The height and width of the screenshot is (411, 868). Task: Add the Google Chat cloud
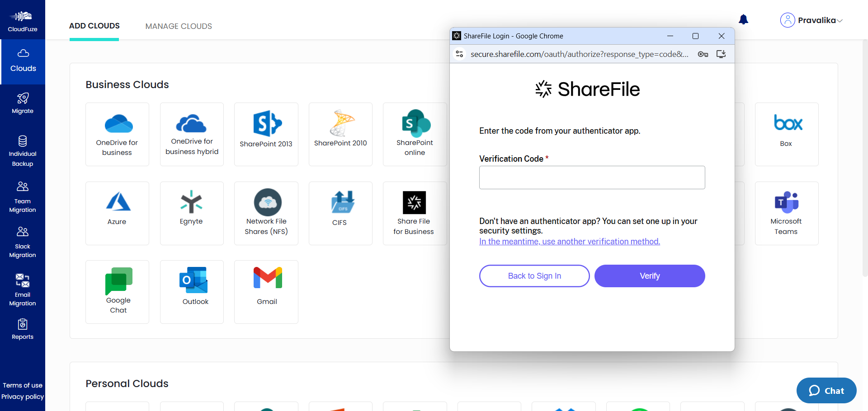tap(117, 292)
